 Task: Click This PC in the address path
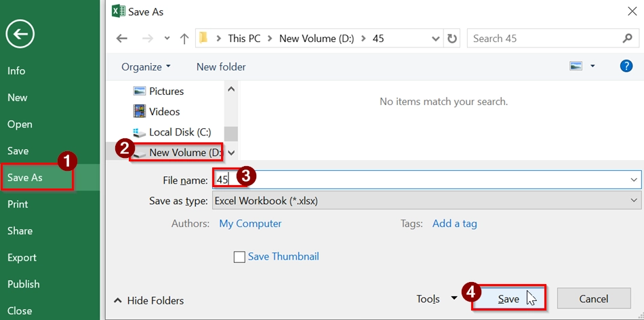244,39
